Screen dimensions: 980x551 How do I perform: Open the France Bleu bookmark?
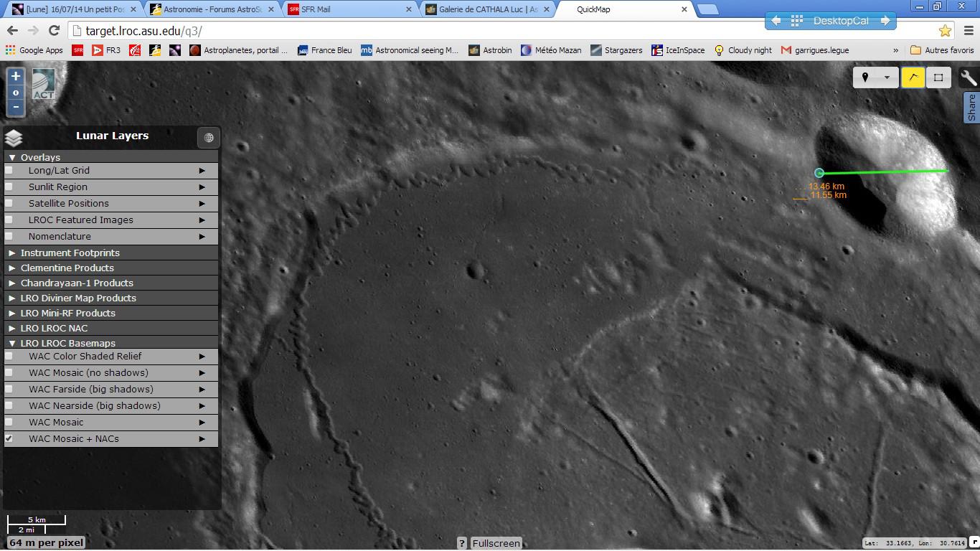[x=324, y=50]
